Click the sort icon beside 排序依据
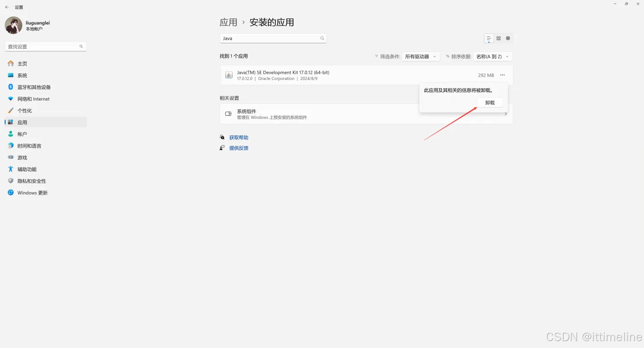Screen dimensions: 644x348 448,57
